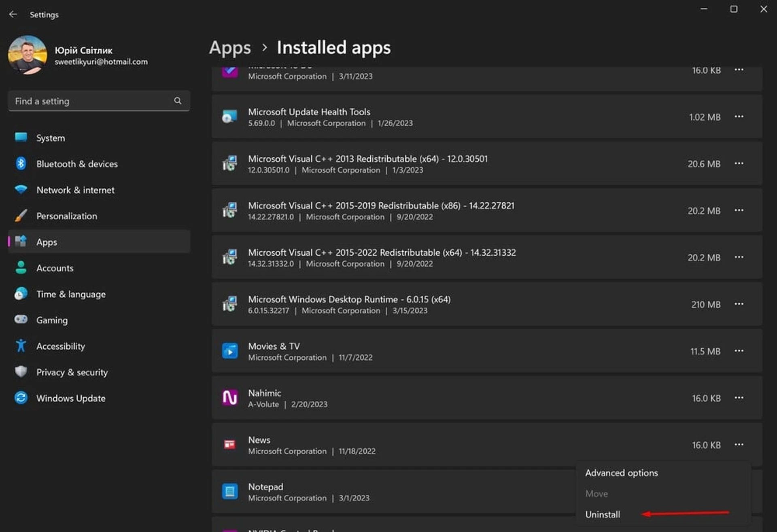Choose Uninstall from the context menu
The image size is (777, 532).
coord(664,515)
